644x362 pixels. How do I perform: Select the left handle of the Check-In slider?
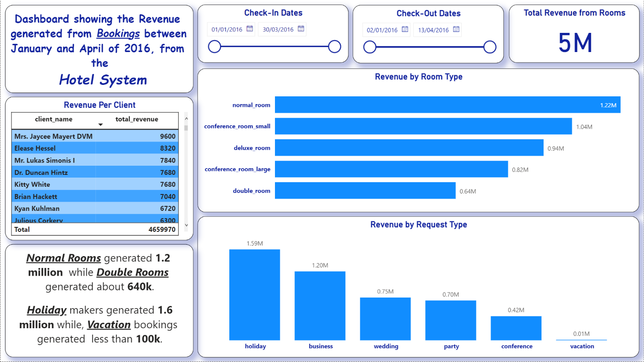click(214, 47)
